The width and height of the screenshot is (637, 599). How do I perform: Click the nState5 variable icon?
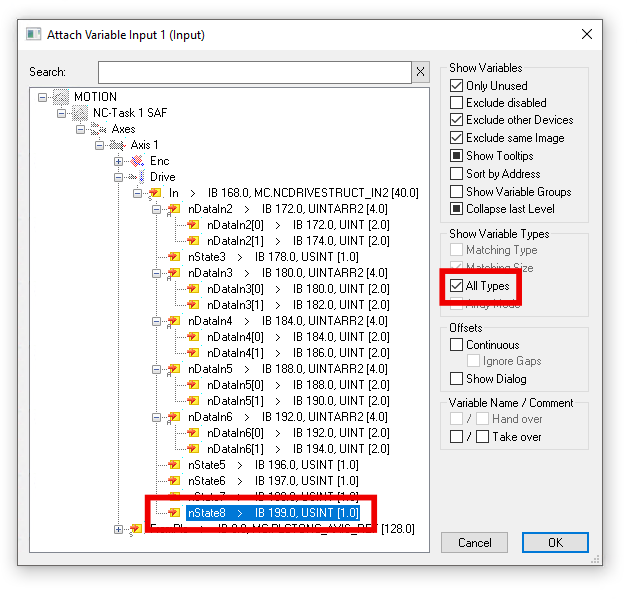pos(174,464)
